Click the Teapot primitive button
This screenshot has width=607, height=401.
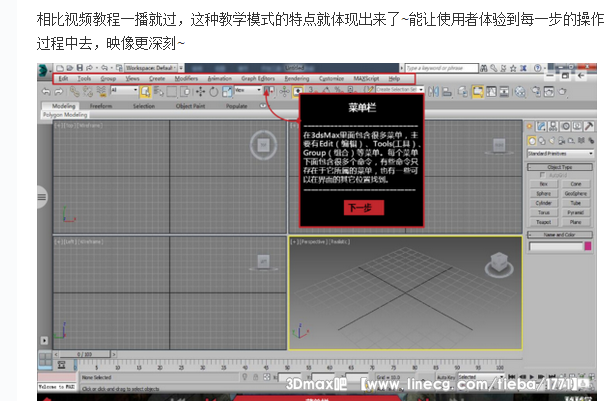pos(544,222)
